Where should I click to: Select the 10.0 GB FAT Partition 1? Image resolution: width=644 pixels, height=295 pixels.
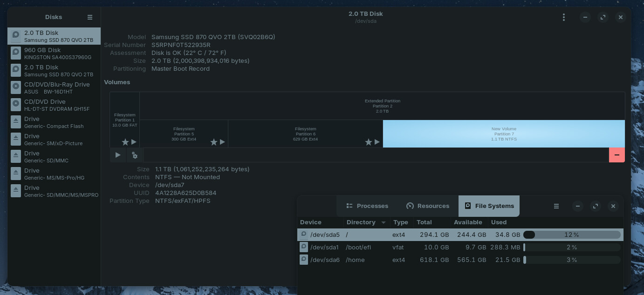point(124,120)
